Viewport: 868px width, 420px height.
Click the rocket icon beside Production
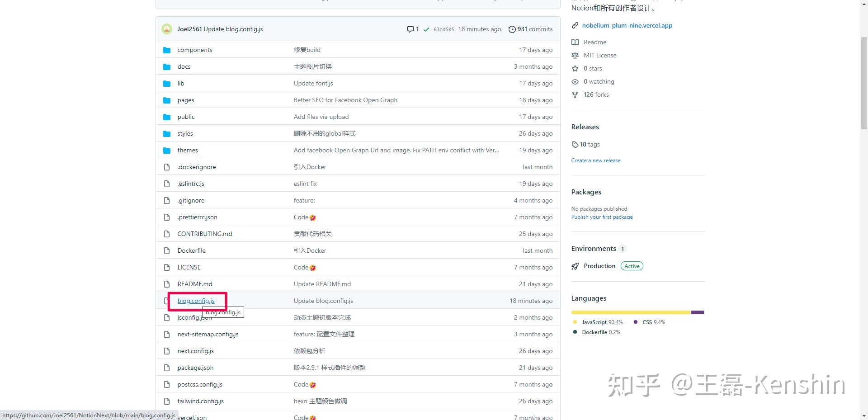point(575,266)
